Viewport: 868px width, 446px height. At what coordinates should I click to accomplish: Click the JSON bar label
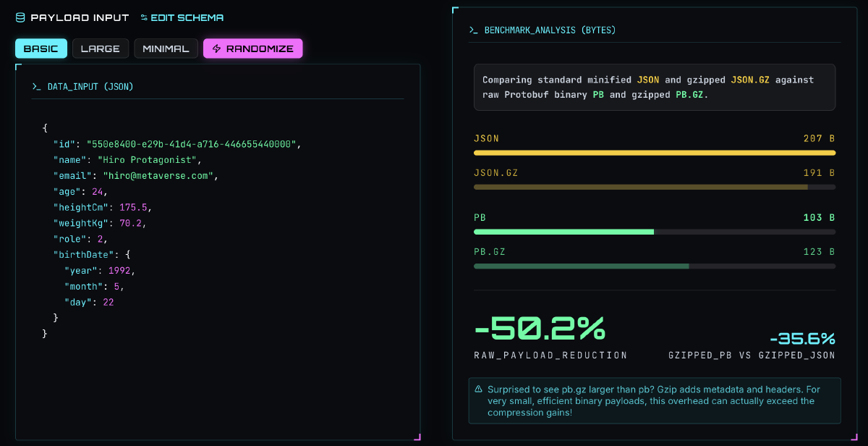(486, 138)
